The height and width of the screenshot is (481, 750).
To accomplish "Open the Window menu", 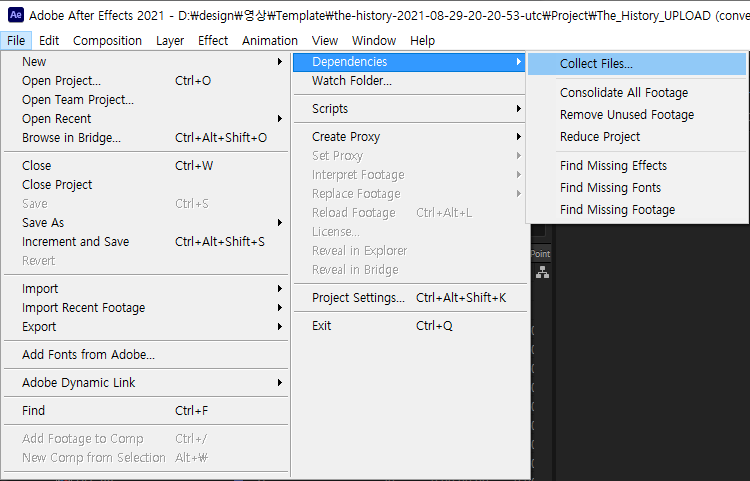I will [374, 41].
